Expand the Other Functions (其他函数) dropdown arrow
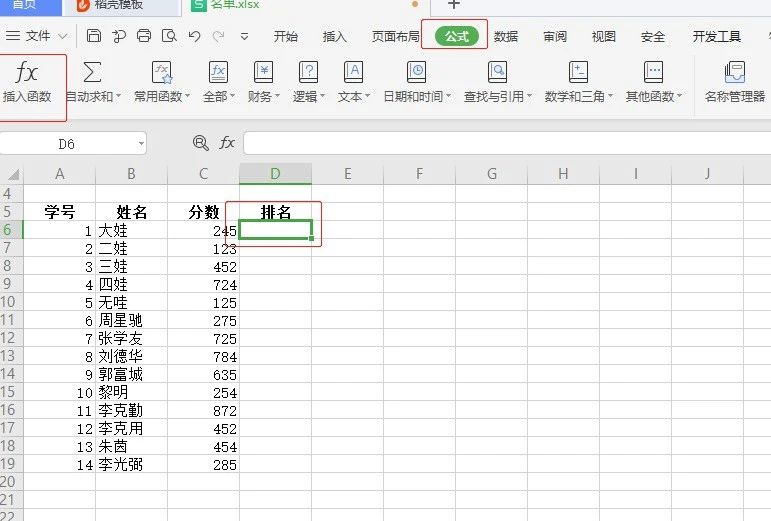The height and width of the screenshot is (521, 771). pos(680,96)
